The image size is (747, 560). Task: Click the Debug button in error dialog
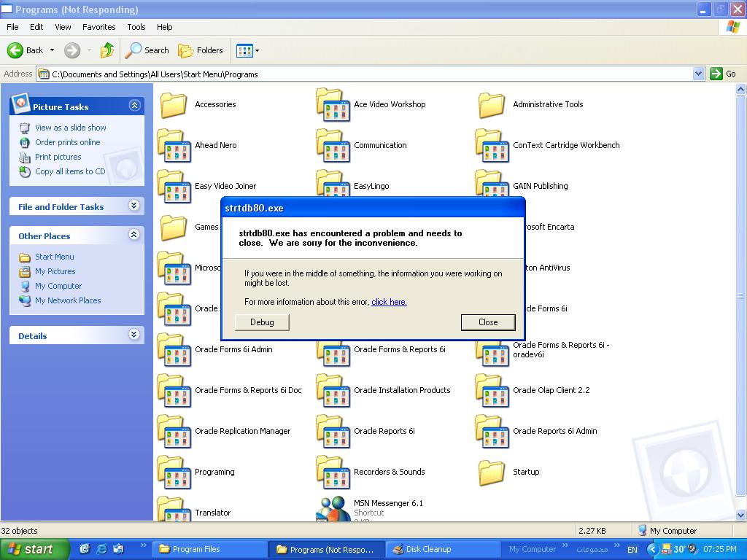click(x=262, y=322)
